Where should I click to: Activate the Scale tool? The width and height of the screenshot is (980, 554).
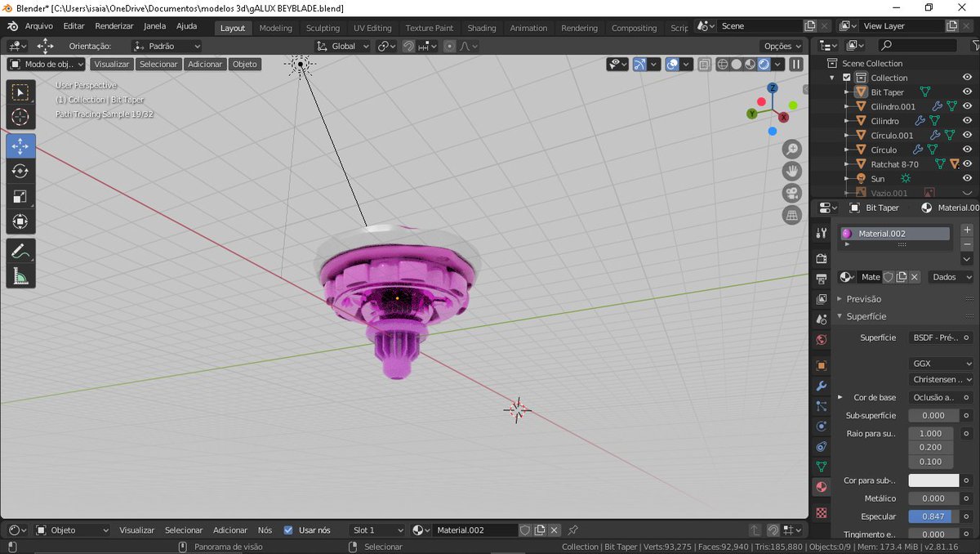tap(20, 196)
